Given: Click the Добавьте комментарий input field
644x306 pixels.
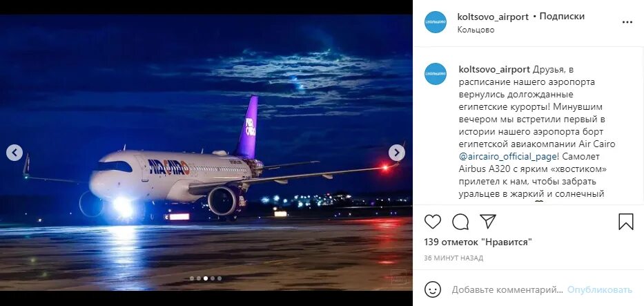Looking at the screenshot, I should coord(507,290).
